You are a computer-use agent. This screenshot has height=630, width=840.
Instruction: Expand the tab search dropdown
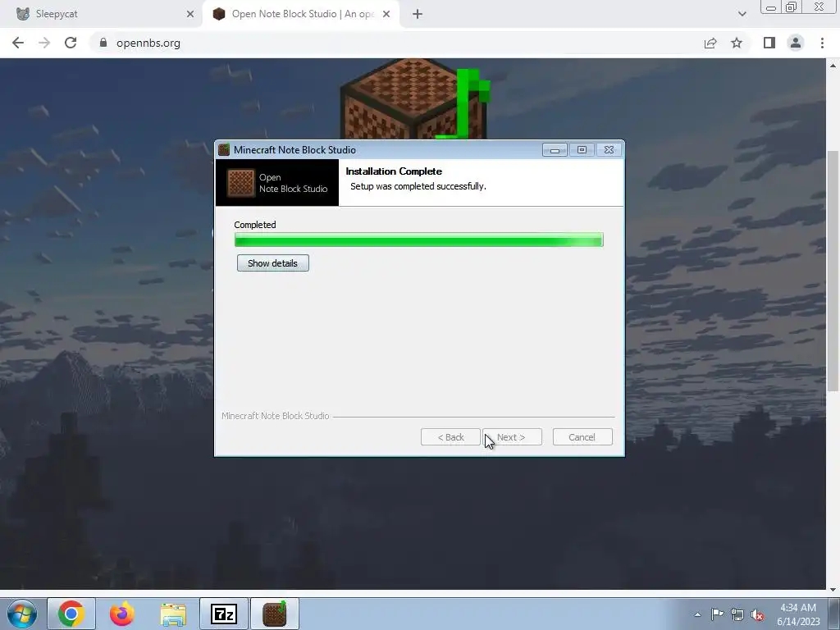coord(742,14)
